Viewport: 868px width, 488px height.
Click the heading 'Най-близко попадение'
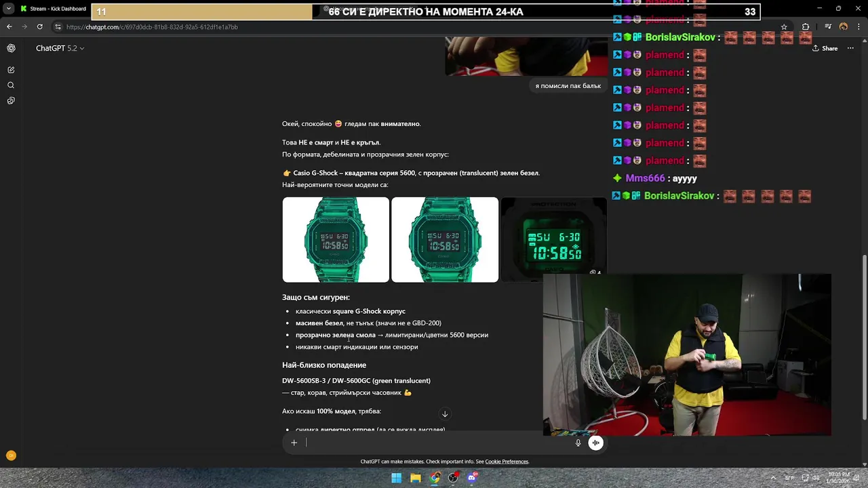324,365
